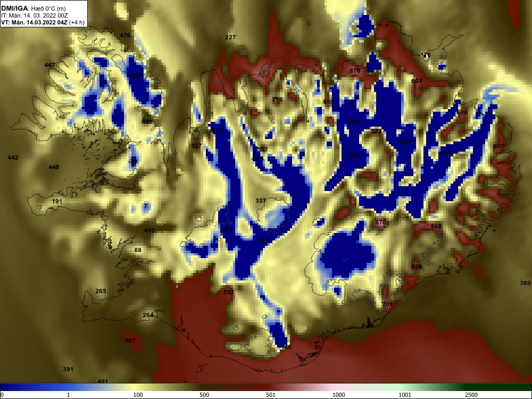Select the map value 401
The height and width of the screenshot is (399, 532).
coord(103,381)
